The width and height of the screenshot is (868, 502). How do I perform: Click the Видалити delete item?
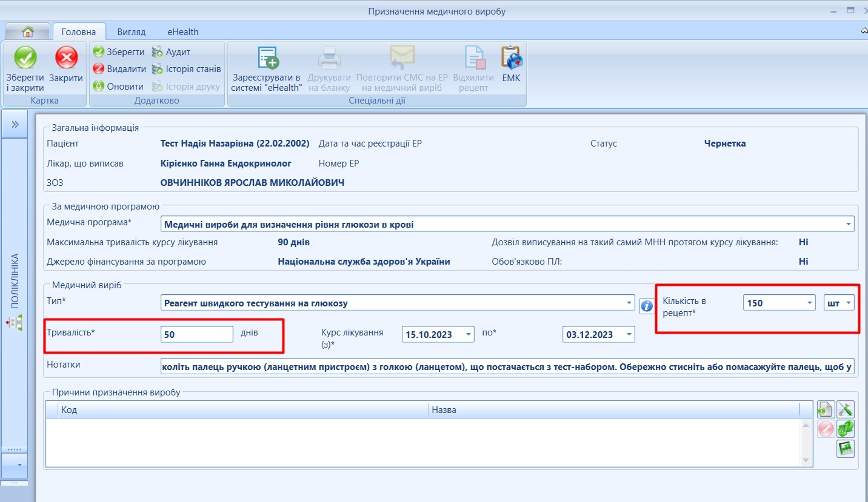point(119,69)
